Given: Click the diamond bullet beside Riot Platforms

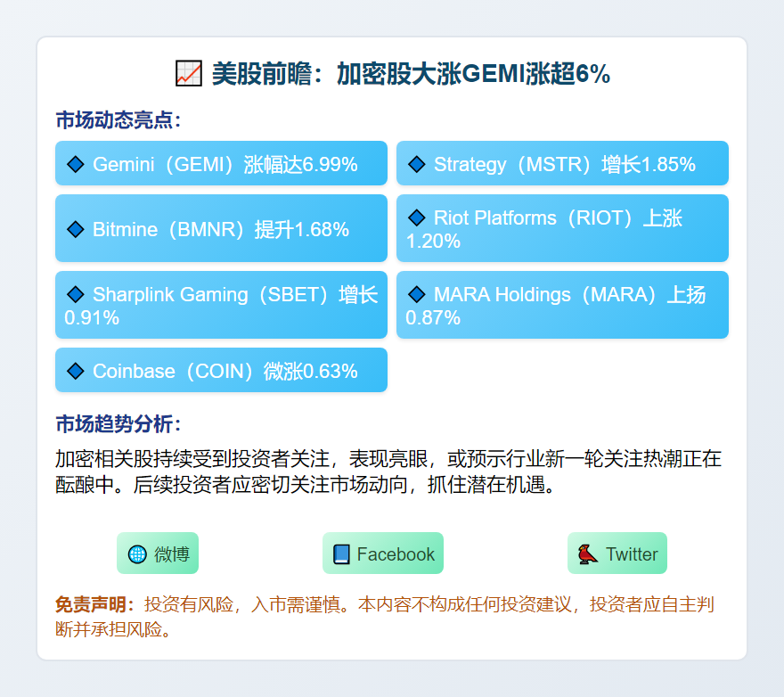Looking at the screenshot, I should 417,217.
